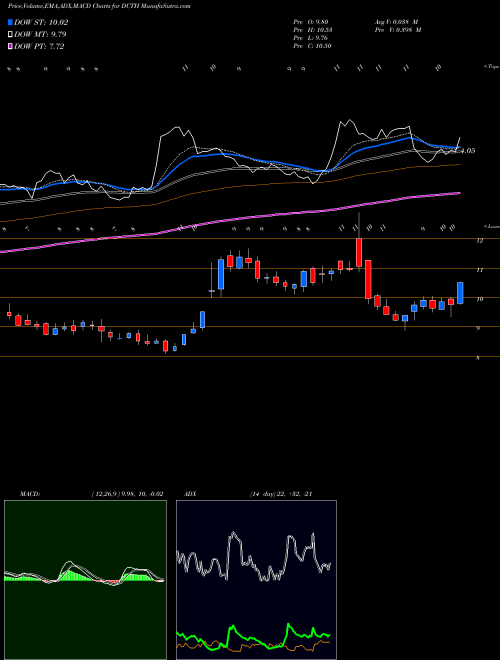
Task: Click the tall red candlestick touching the 12 line
Action: pos(359,253)
